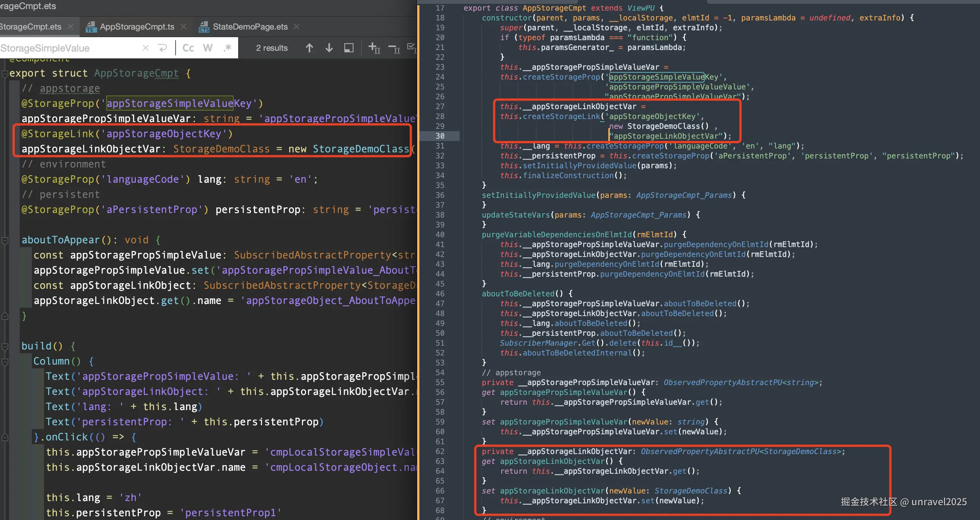Close the AppStorageCmpt.ts tab

184,27
